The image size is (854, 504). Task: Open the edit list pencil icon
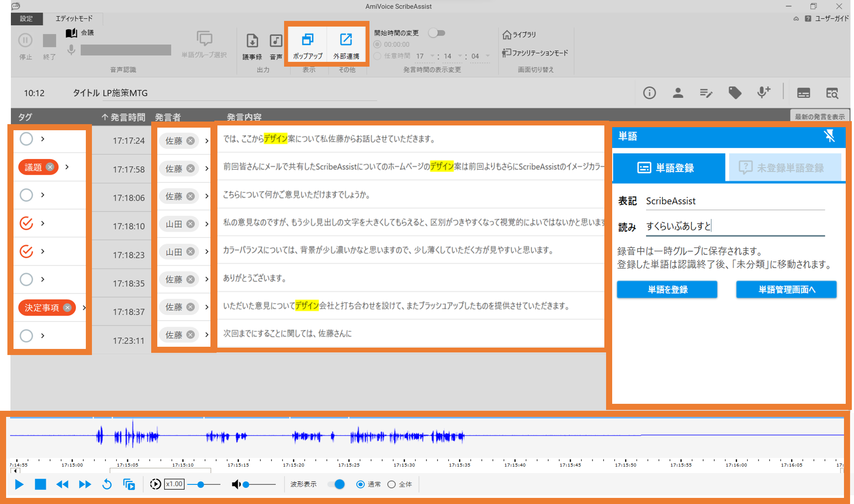tap(706, 93)
